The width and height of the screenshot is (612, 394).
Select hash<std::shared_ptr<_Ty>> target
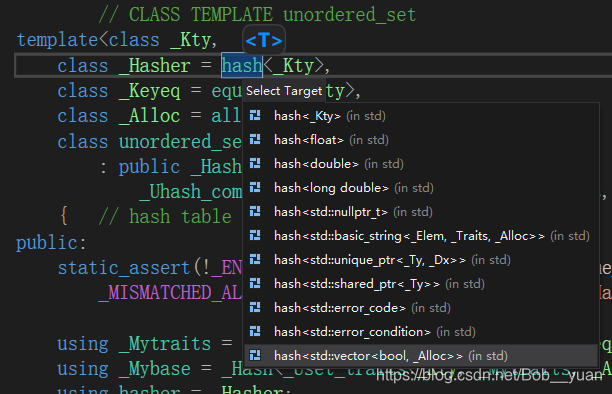[421, 284]
